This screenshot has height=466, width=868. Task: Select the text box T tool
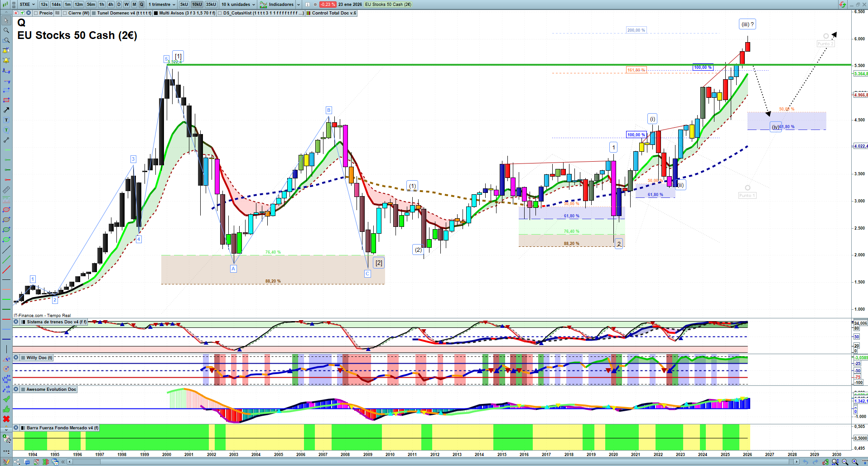tap(6, 120)
